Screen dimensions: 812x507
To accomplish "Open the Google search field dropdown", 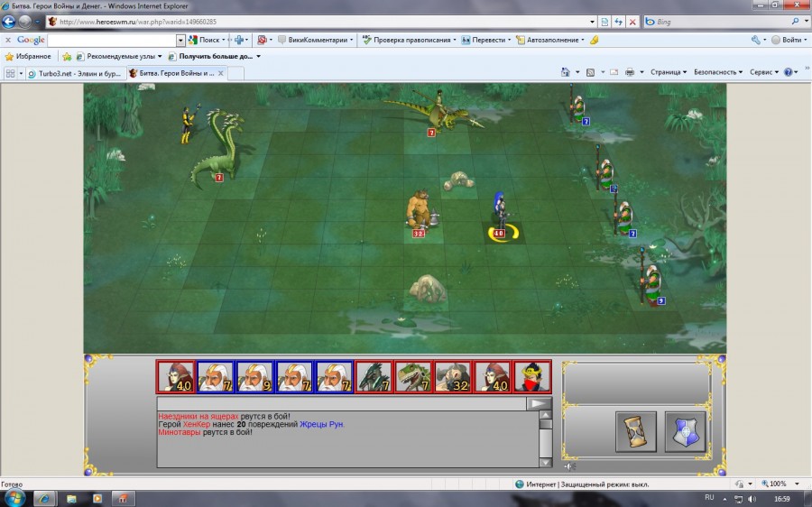I will pos(180,40).
